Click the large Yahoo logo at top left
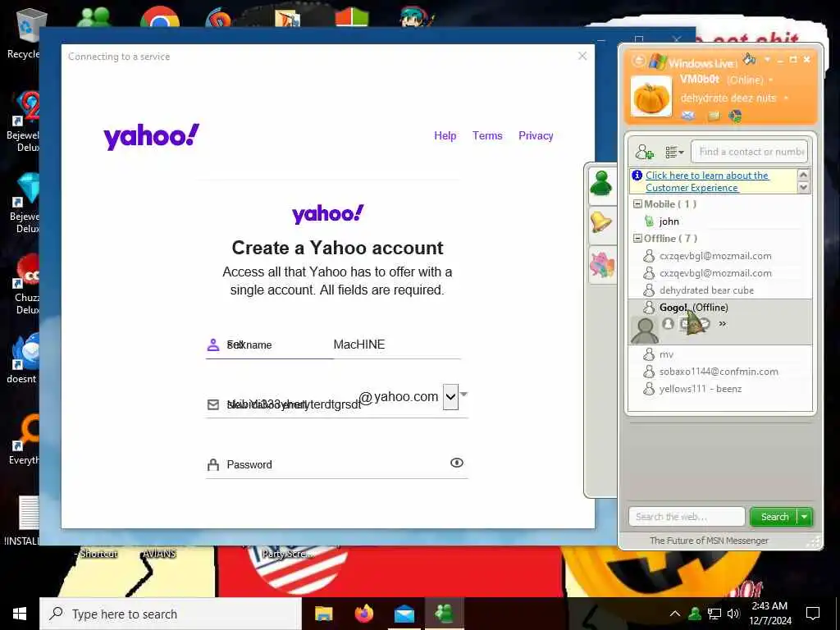 (151, 137)
